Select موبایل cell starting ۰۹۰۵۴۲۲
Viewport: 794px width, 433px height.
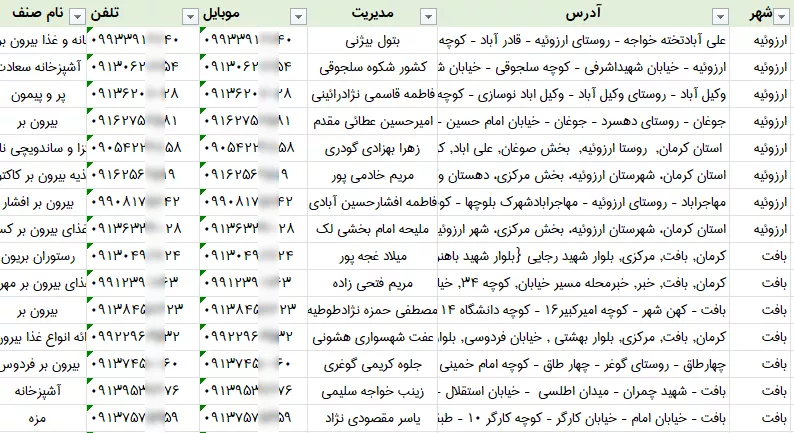tap(253, 148)
